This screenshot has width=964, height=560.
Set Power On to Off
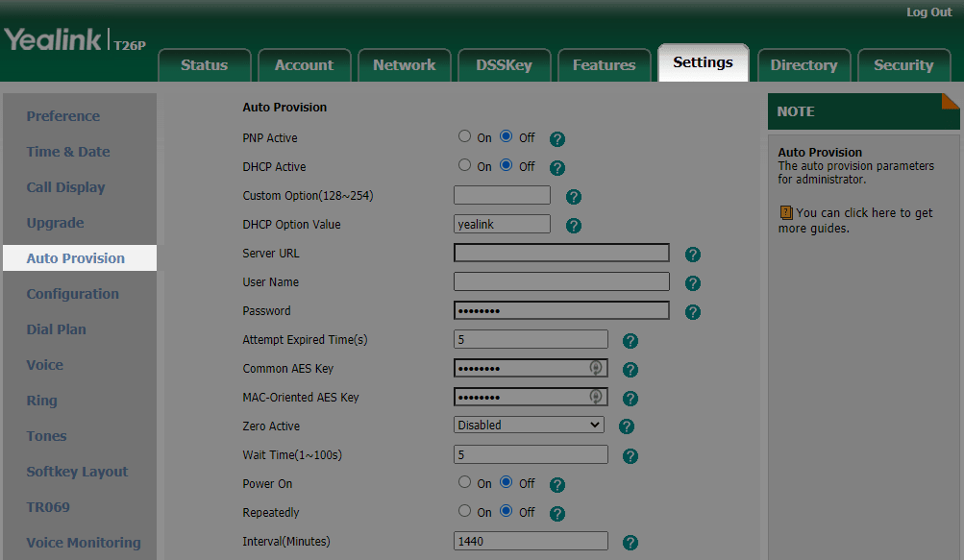pos(506,482)
